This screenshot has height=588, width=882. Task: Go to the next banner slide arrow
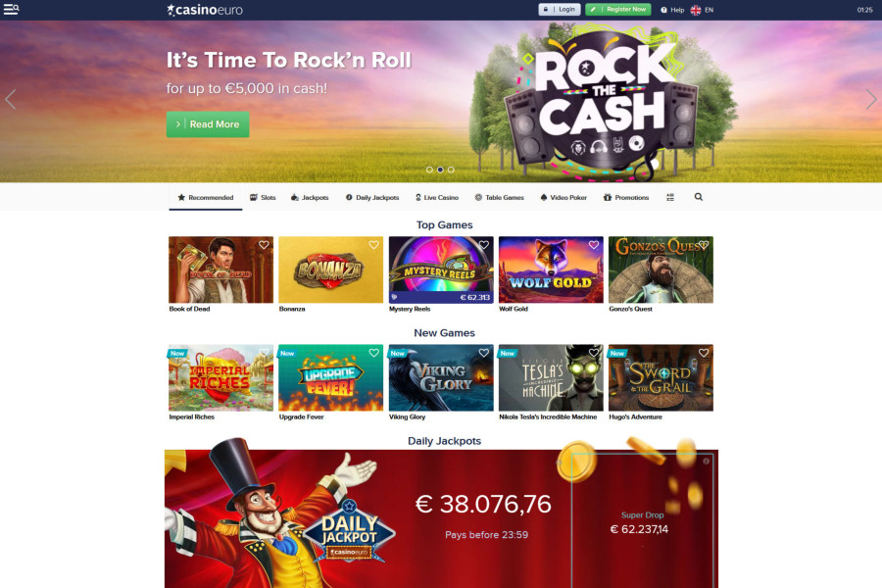(871, 99)
